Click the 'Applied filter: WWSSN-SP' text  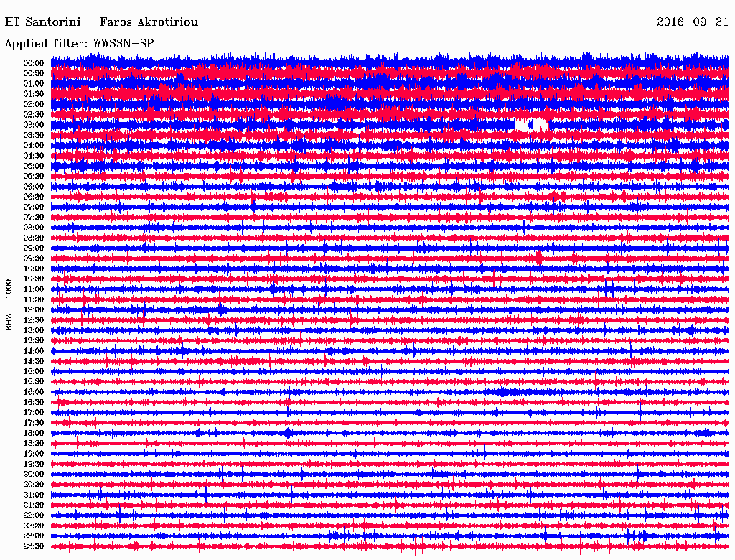point(79,44)
